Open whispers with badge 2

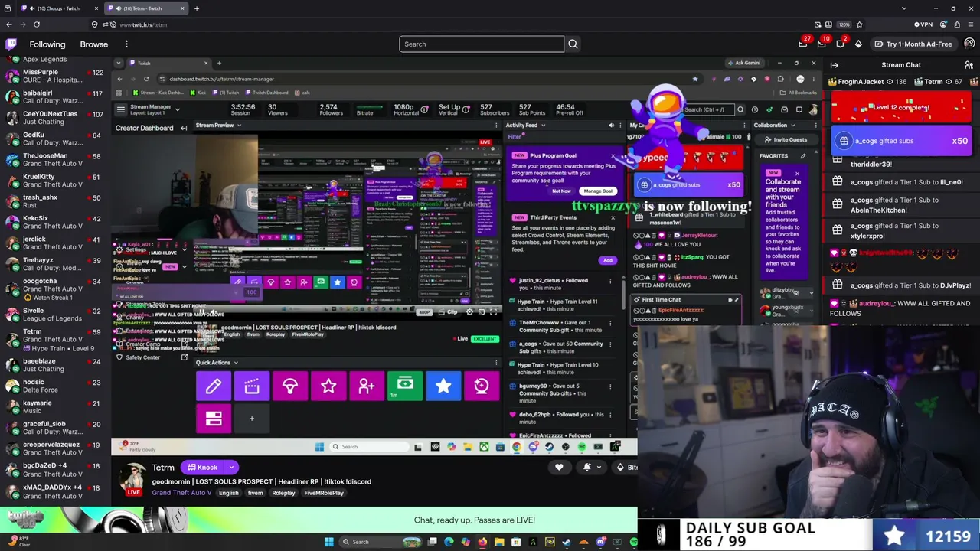pyautogui.click(x=840, y=44)
